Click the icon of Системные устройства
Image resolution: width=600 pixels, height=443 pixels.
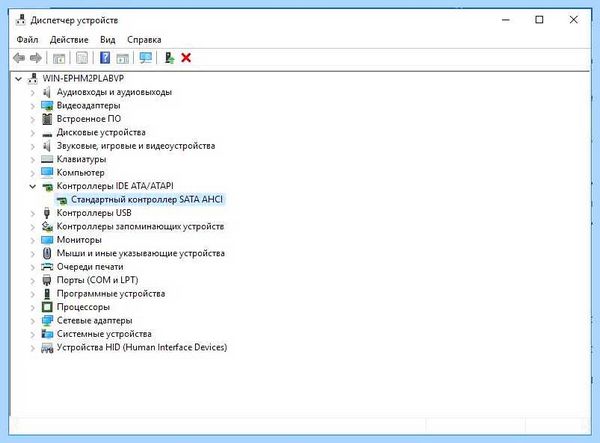pos(47,334)
